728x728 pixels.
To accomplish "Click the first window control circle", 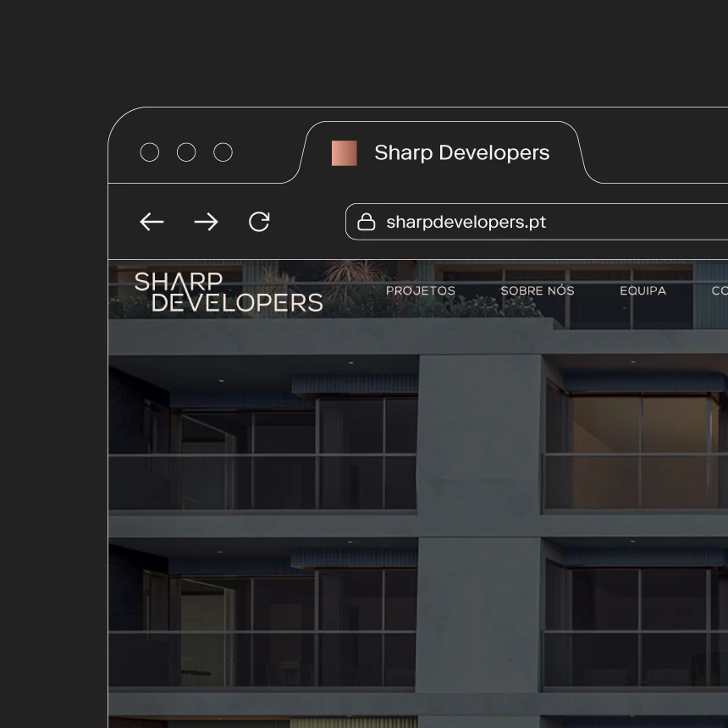I will tap(150, 152).
